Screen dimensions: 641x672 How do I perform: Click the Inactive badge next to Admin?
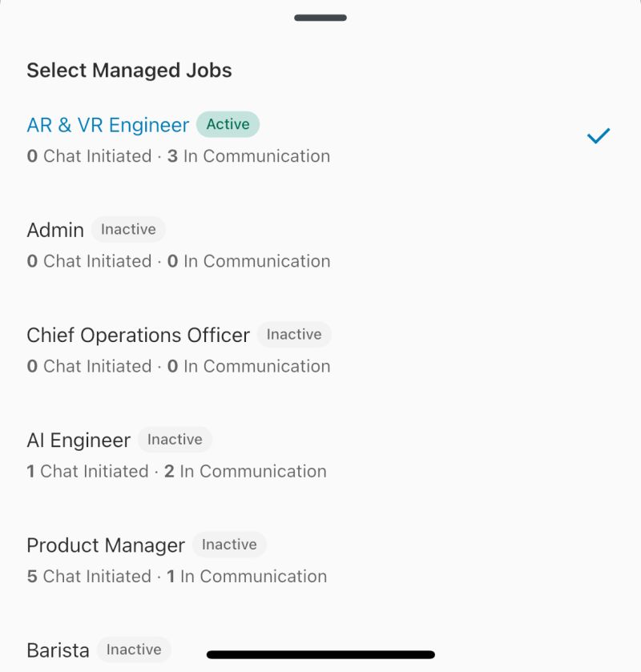pyautogui.click(x=128, y=230)
